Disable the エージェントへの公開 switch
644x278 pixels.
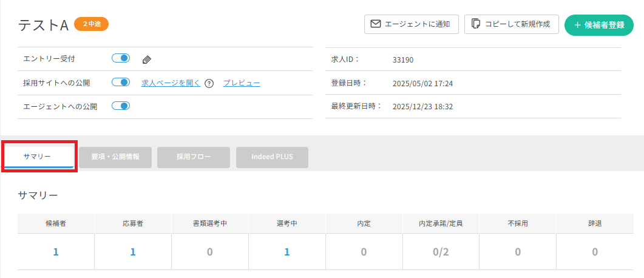point(121,106)
